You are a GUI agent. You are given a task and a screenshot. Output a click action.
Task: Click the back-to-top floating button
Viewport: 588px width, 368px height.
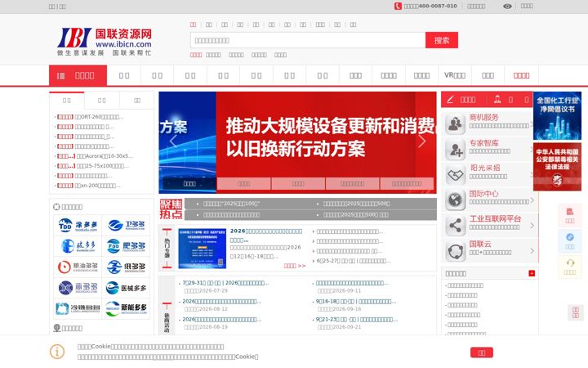(575, 312)
